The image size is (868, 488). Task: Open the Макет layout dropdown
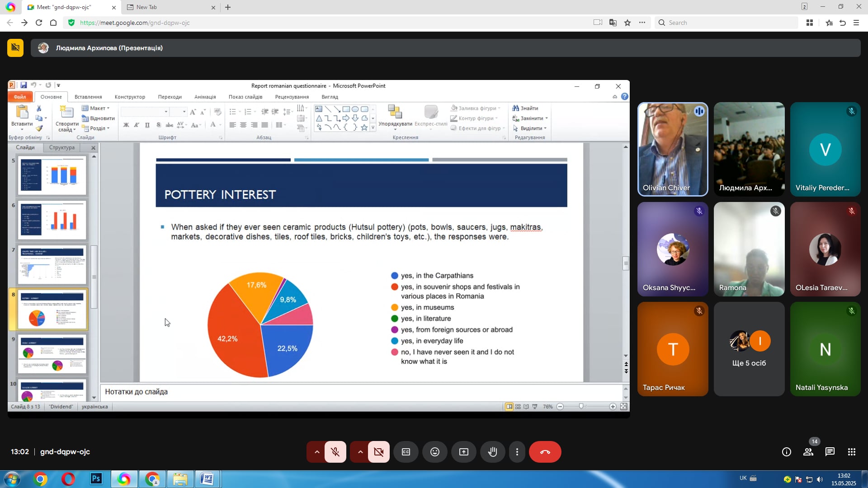click(x=96, y=108)
